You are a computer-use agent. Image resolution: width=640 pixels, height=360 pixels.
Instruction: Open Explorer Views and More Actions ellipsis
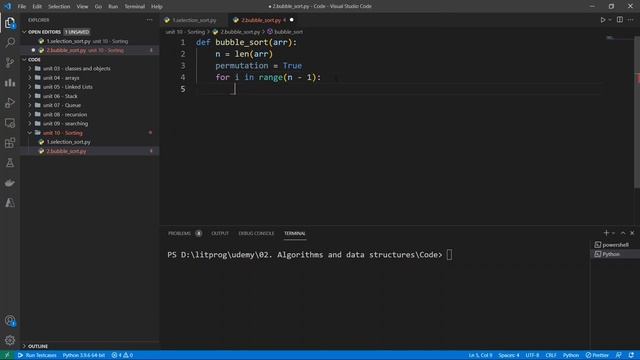tap(149, 20)
